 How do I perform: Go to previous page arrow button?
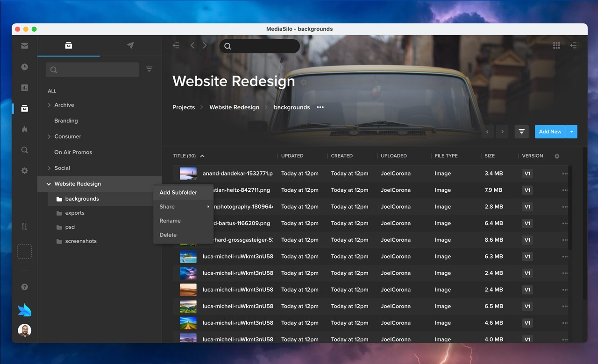pyautogui.click(x=487, y=132)
